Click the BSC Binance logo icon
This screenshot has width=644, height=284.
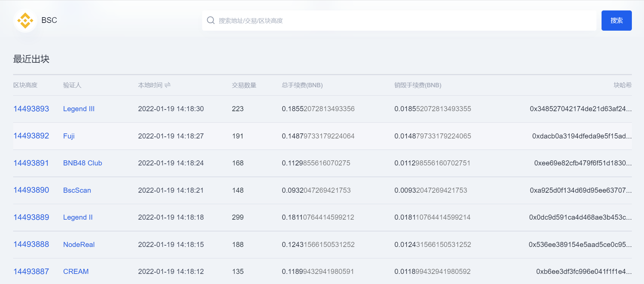click(25, 21)
